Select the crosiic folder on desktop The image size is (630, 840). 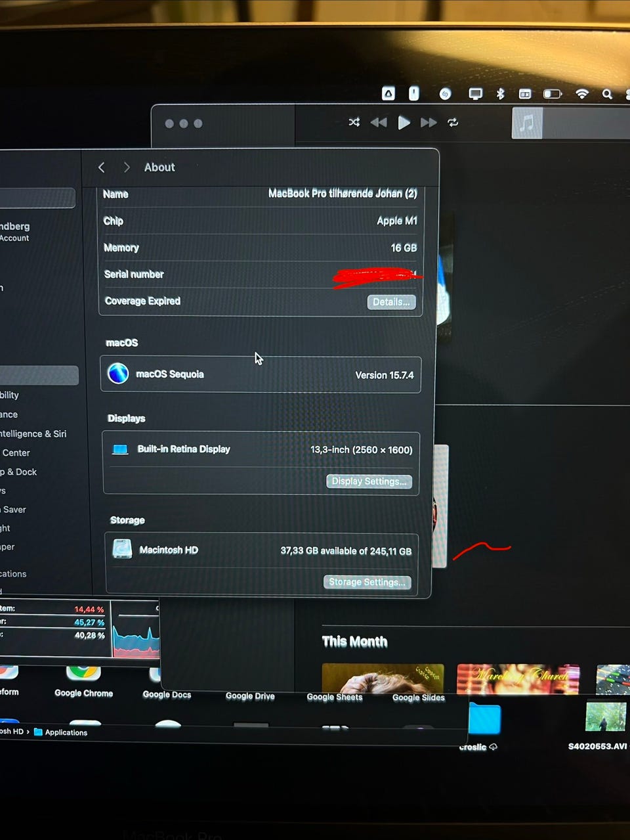484,727
